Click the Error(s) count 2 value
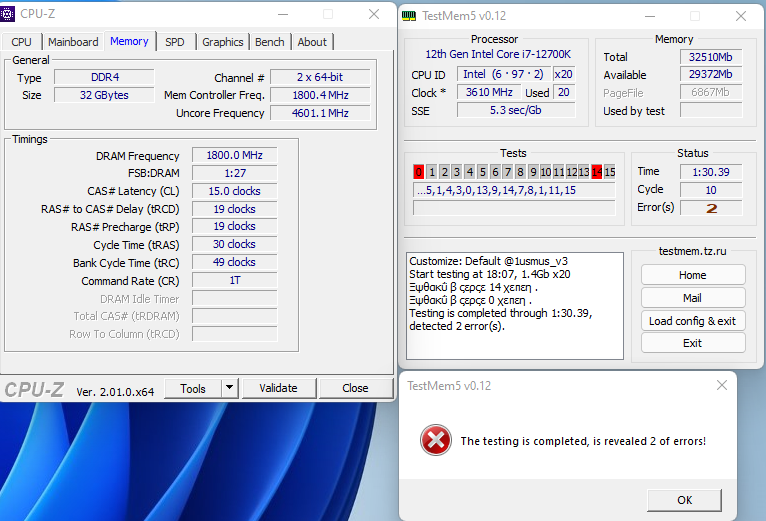 pos(711,208)
